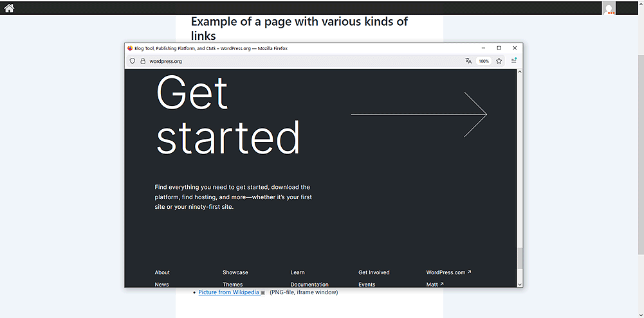Minimize the Firefox popup window
644x318 pixels.
[x=483, y=48]
